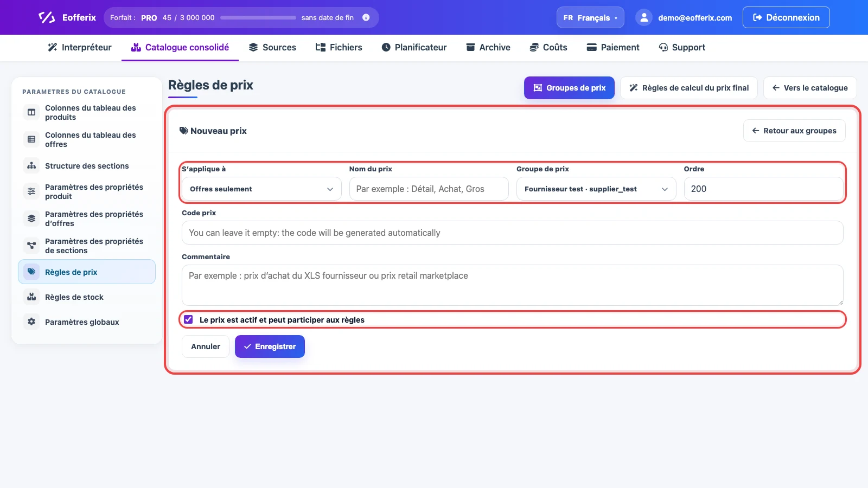Click the tags icon beside Nouveau prix
This screenshot has height=488, width=868.
click(184, 131)
